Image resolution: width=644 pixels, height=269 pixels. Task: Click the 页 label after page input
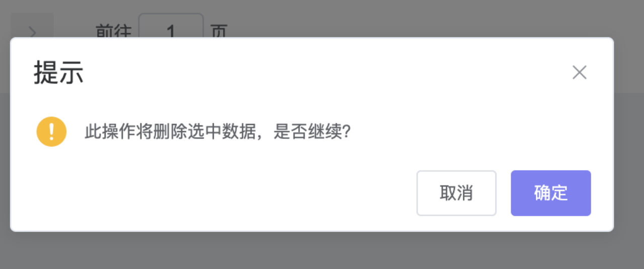pyautogui.click(x=219, y=31)
